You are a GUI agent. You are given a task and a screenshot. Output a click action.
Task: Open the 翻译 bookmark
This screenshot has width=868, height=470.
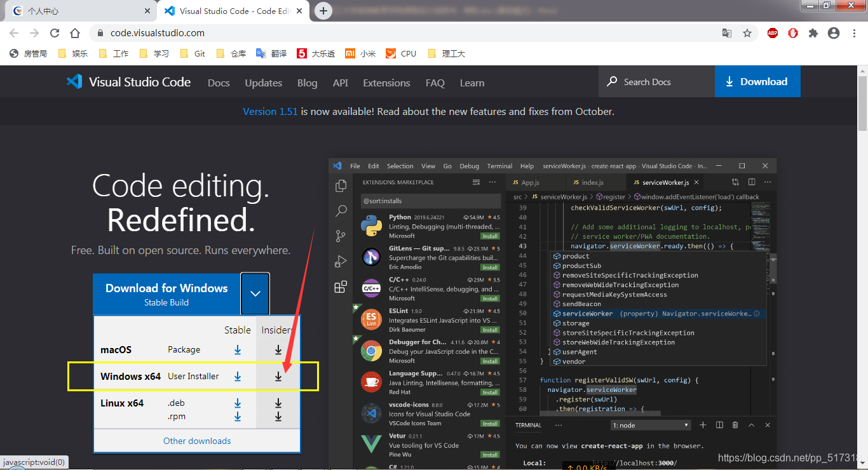(272, 54)
